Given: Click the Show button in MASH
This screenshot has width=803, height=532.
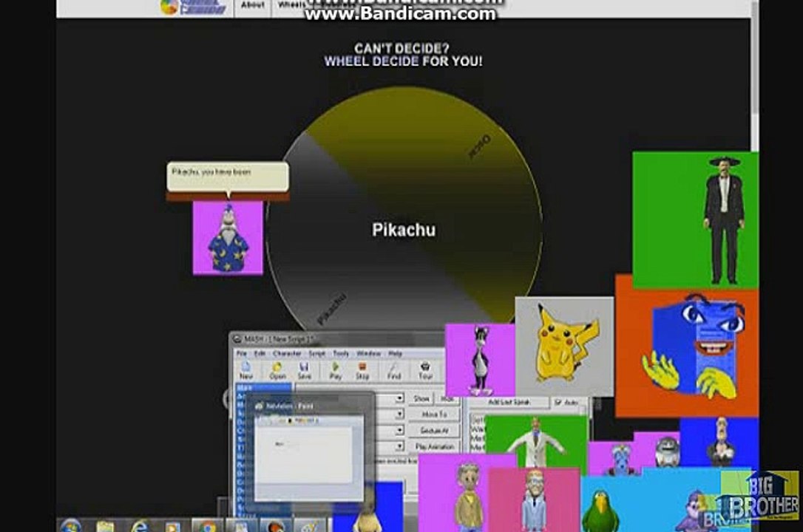Looking at the screenshot, I should tap(421, 398).
